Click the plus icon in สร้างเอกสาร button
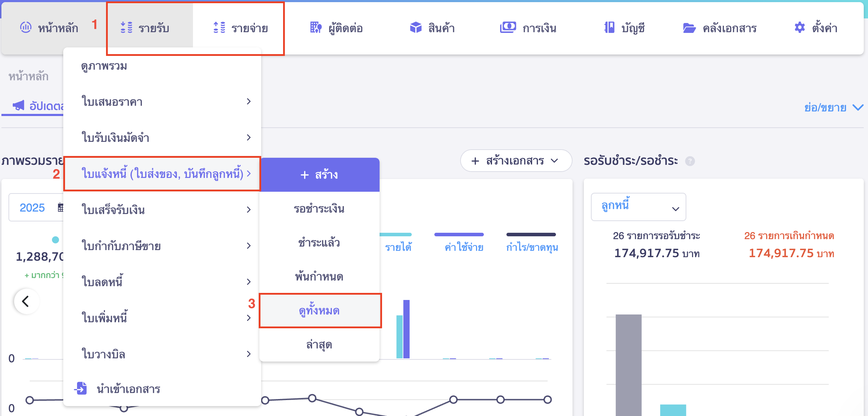Image resolution: width=868 pixels, height=416 pixels. point(475,161)
